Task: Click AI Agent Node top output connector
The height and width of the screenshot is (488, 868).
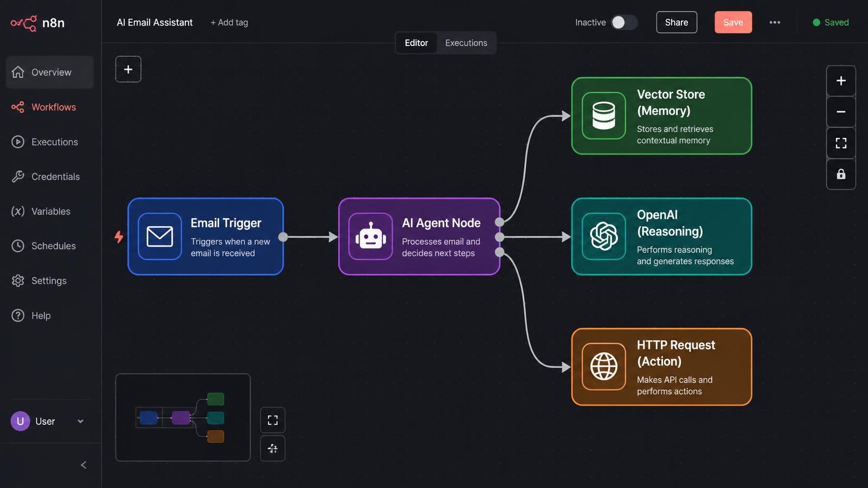Action: click(x=500, y=221)
